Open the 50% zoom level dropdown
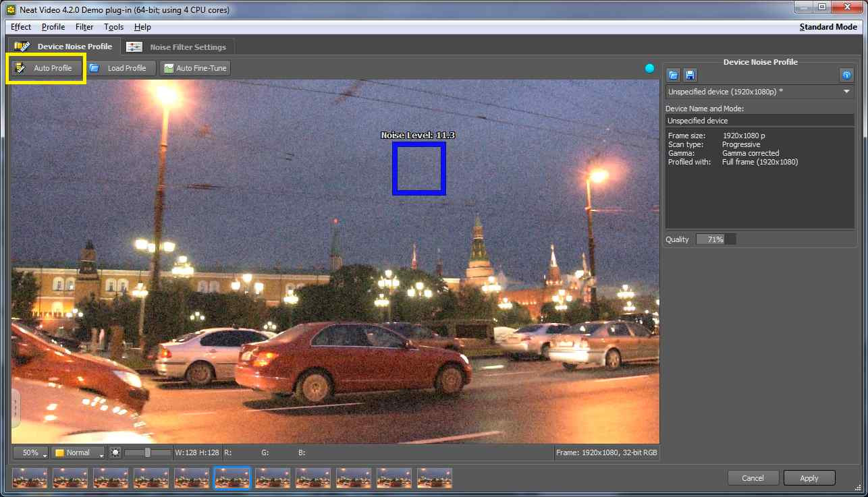This screenshot has width=868, height=497. click(30, 452)
